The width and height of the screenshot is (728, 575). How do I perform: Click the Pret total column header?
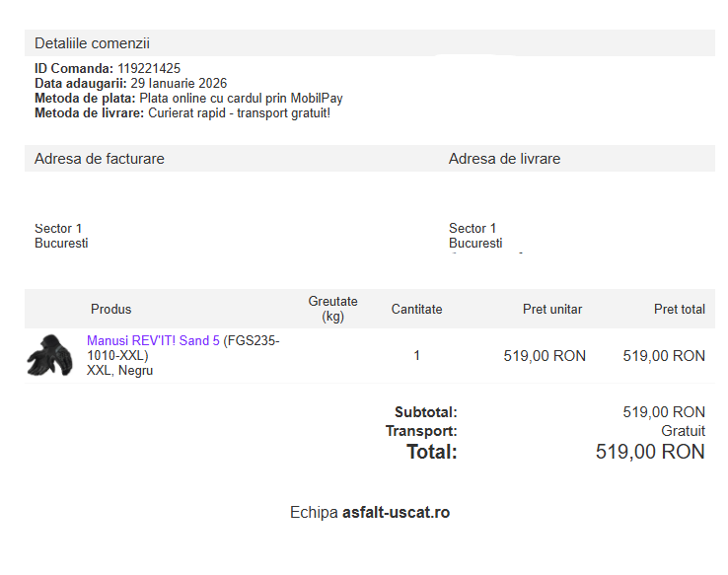(679, 309)
